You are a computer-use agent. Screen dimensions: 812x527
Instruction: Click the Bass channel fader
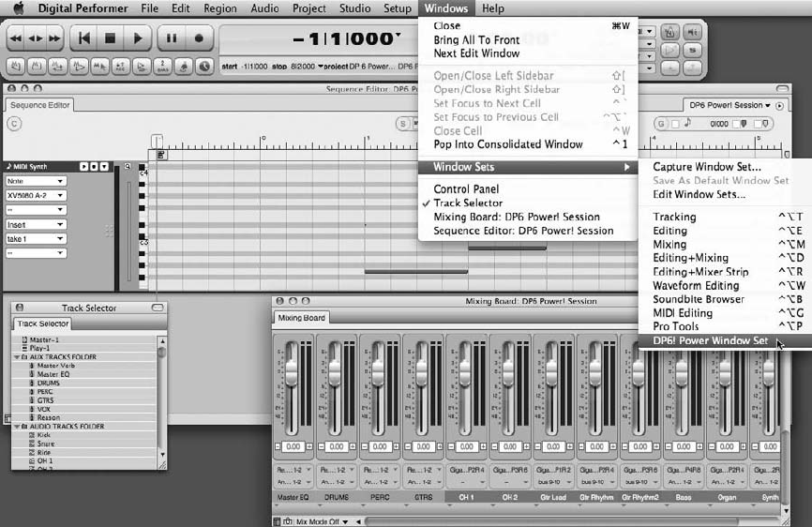(x=682, y=372)
